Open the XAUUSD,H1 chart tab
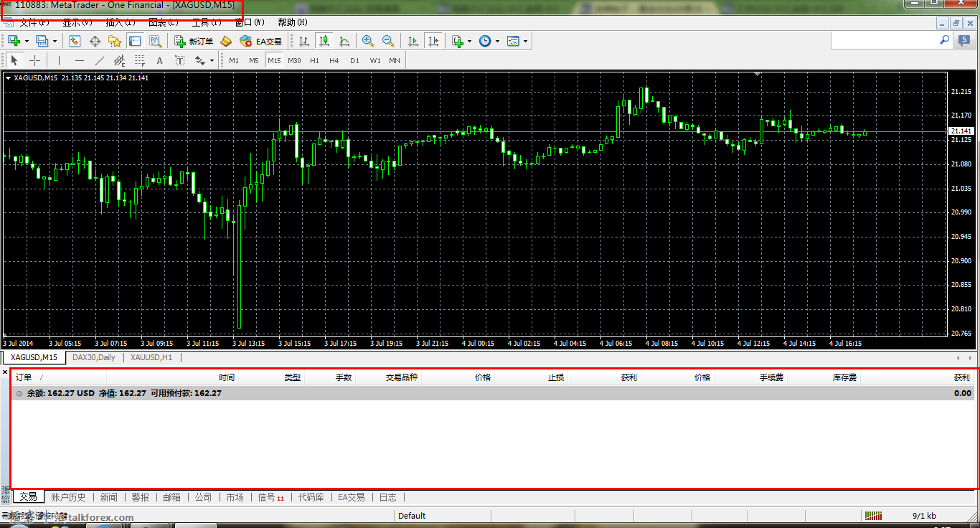This screenshot has width=980, height=528. 151,357
